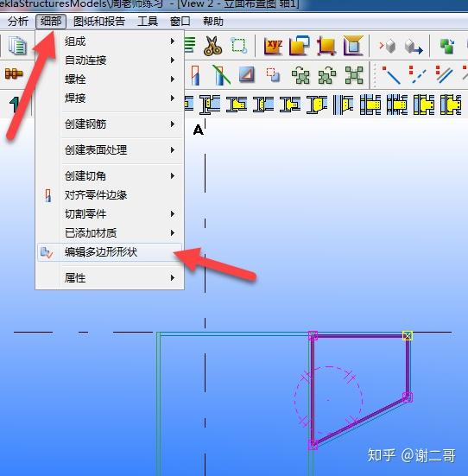Expand the 创建表面处理 submenu

click(110, 150)
